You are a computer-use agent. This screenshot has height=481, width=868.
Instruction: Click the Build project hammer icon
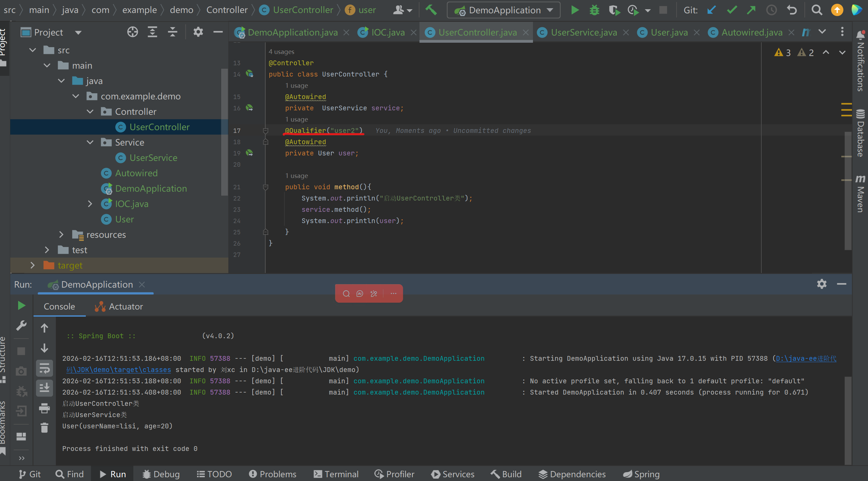click(x=431, y=10)
